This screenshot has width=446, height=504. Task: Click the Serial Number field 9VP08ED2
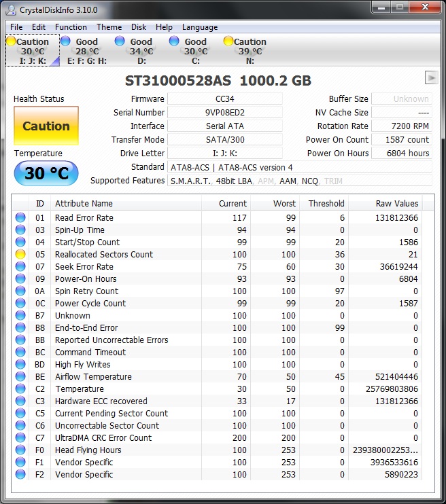click(x=225, y=112)
